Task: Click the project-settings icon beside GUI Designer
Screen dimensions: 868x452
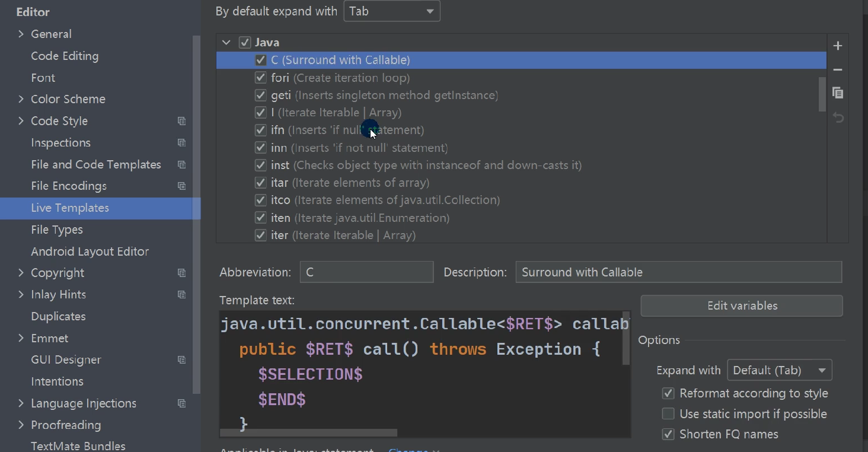Action: click(x=181, y=360)
